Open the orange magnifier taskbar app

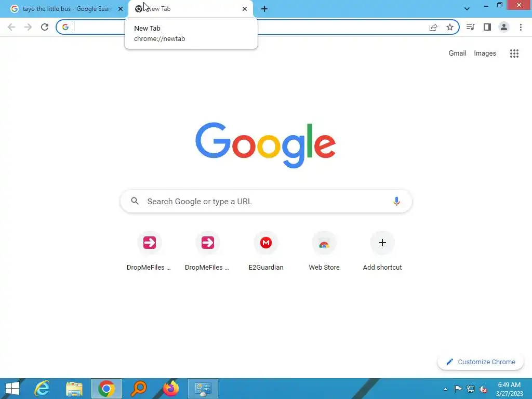(138, 389)
